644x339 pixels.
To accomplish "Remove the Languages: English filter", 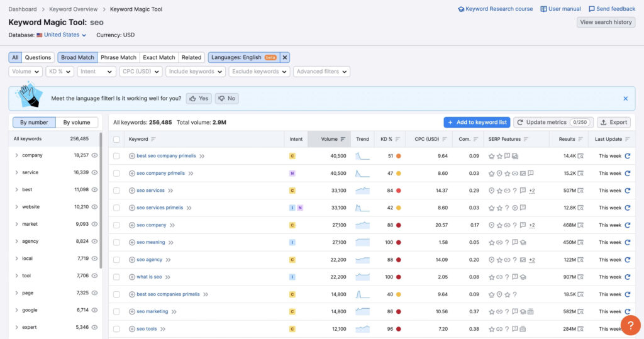I will pos(285,57).
